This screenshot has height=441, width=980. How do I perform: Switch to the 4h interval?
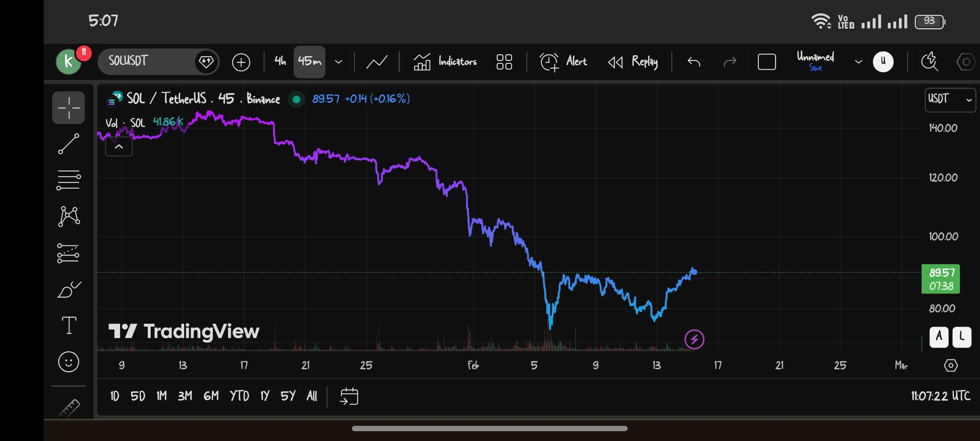pyautogui.click(x=280, y=62)
